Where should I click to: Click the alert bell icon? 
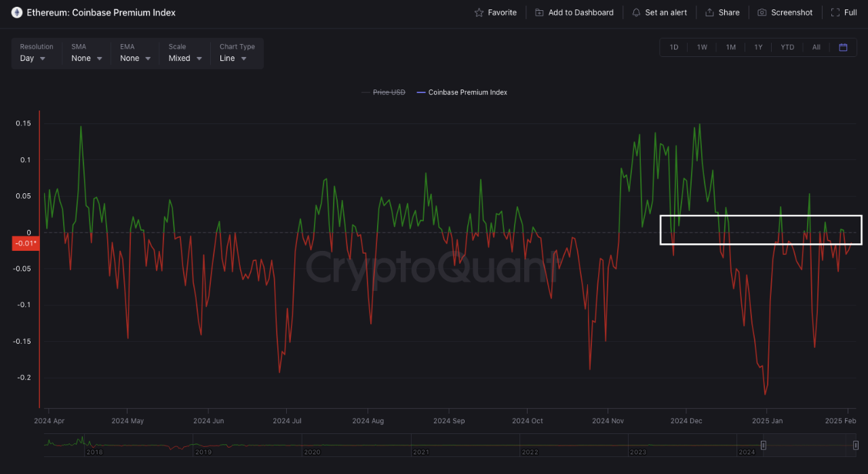point(636,13)
